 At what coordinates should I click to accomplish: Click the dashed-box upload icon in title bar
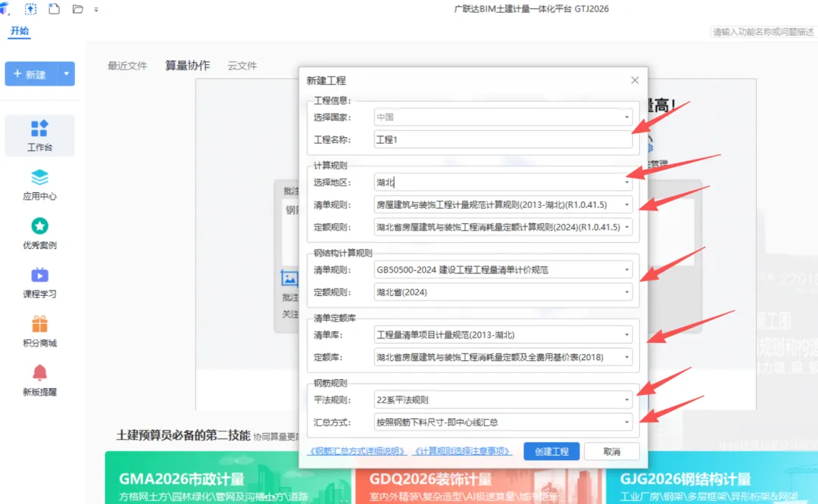pos(31,9)
